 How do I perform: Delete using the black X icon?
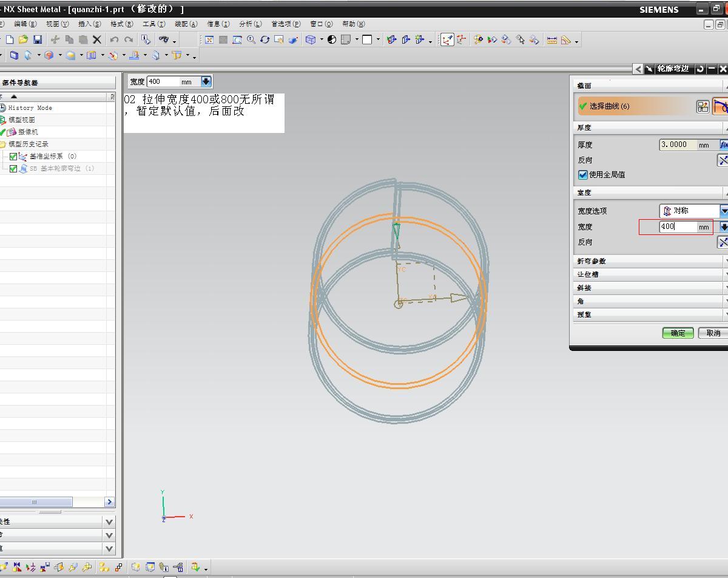click(x=96, y=39)
